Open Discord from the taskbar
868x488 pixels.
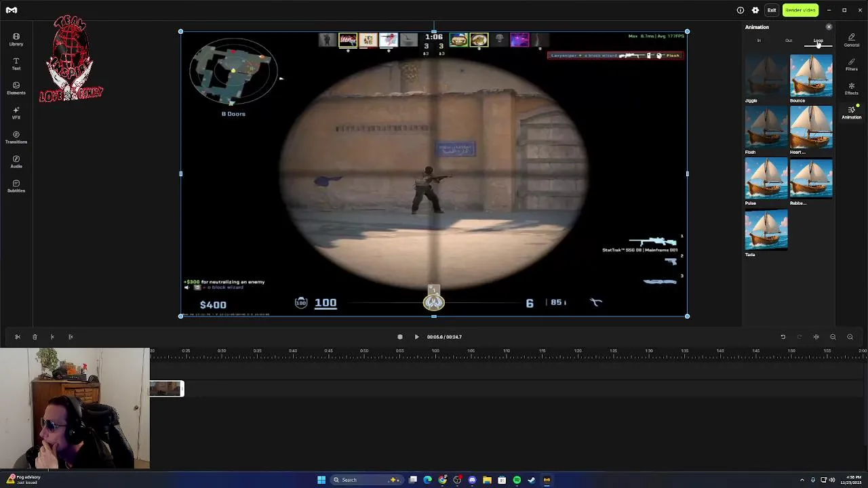click(x=472, y=480)
